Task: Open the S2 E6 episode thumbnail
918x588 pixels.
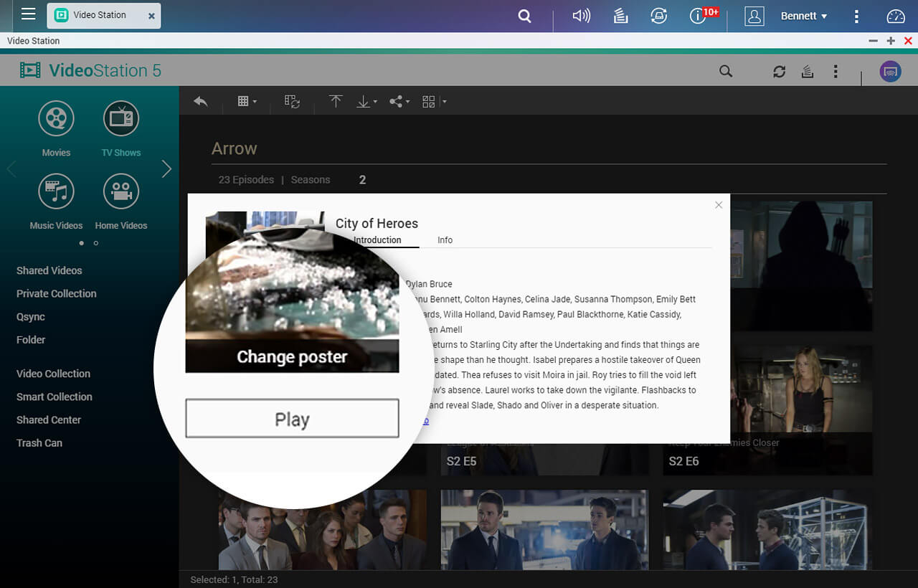Action: click(767, 410)
